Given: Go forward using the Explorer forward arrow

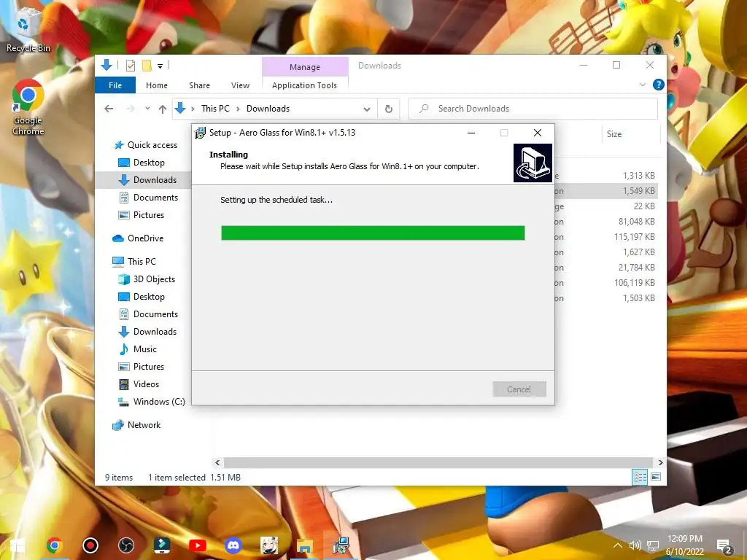Looking at the screenshot, I should pos(130,109).
